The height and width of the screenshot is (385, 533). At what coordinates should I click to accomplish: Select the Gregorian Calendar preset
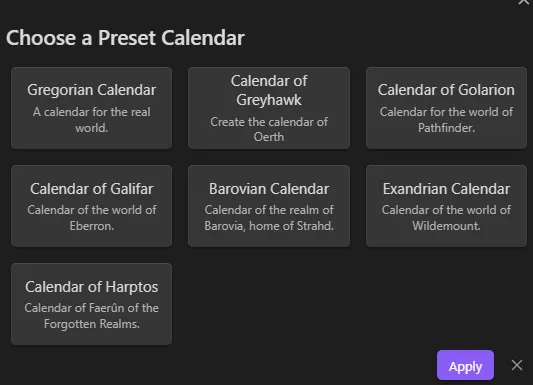click(x=91, y=108)
